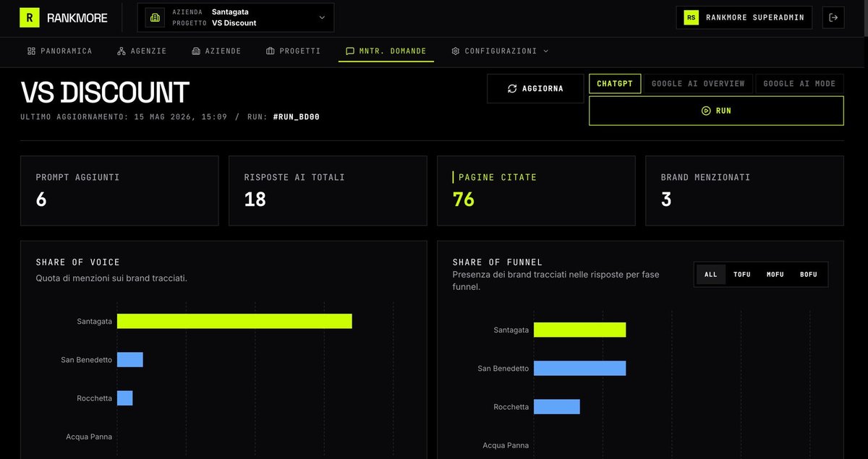Click the Configurazioni chevron arrow
868x459 pixels.
[x=545, y=51]
